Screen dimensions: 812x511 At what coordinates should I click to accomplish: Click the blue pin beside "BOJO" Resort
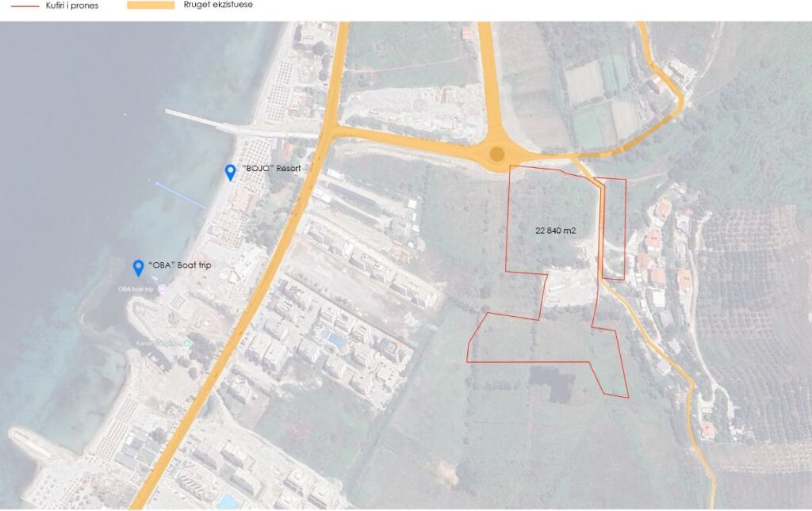(230, 172)
